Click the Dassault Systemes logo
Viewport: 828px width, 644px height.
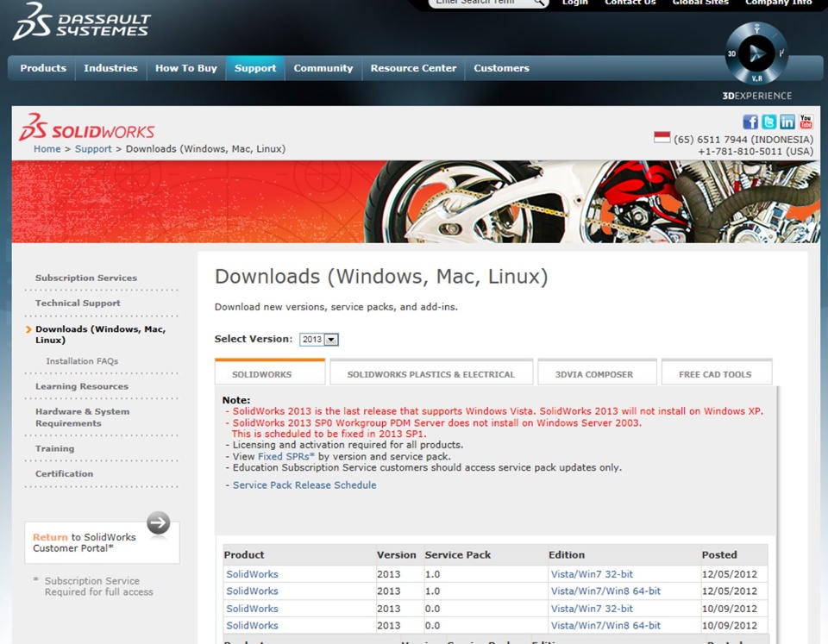pos(82,22)
